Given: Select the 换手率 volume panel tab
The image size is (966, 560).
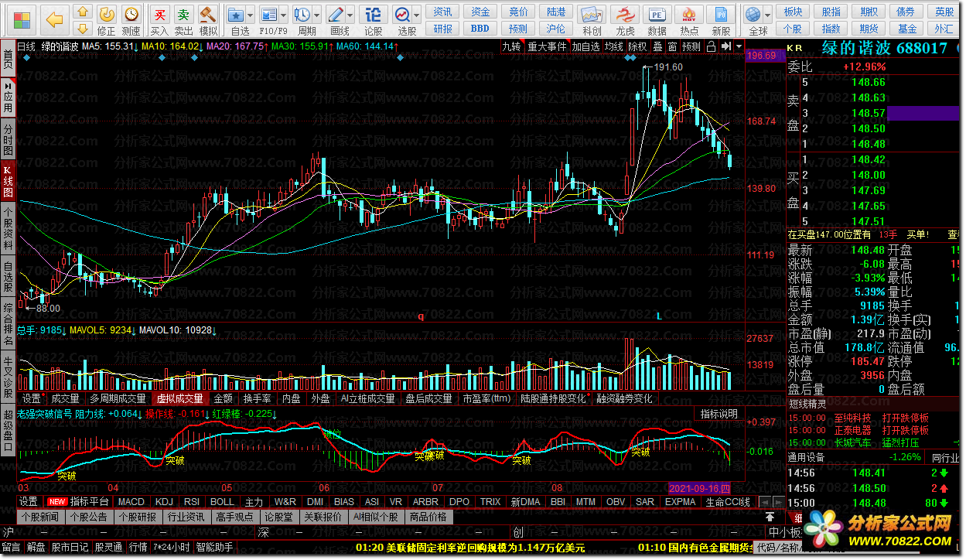Looking at the screenshot, I should click(x=257, y=399).
